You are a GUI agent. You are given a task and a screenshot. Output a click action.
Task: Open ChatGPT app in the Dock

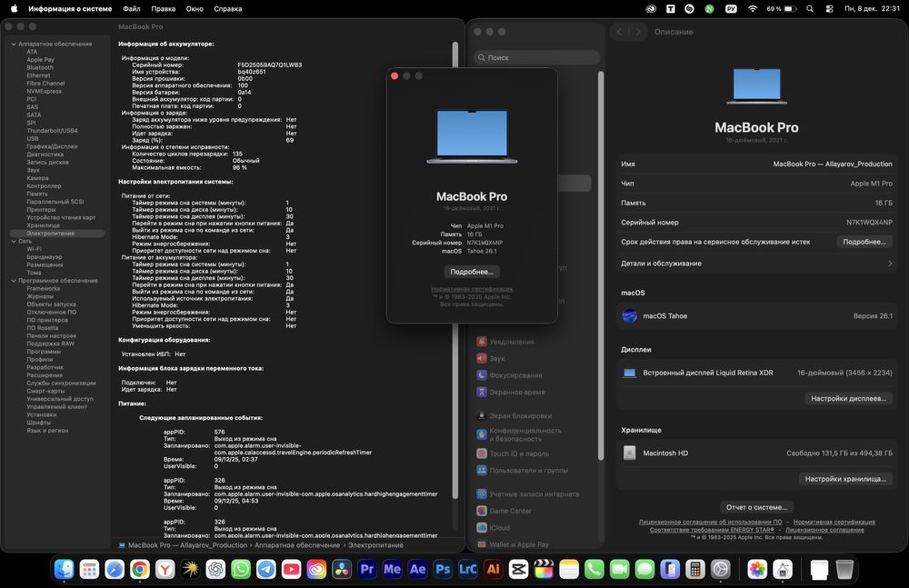(215, 570)
